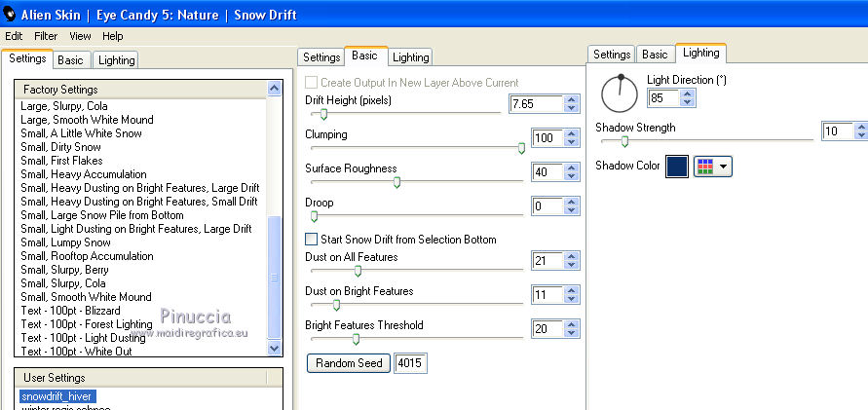Select the Lighting tab in middle panel

[410, 57]
